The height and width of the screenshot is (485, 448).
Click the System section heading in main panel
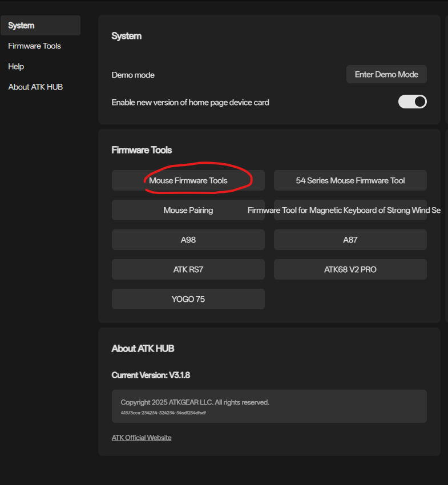pos(127,36)
